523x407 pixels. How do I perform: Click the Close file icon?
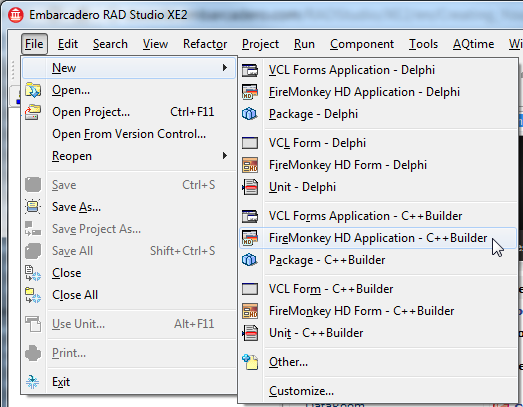click(33, 273)
